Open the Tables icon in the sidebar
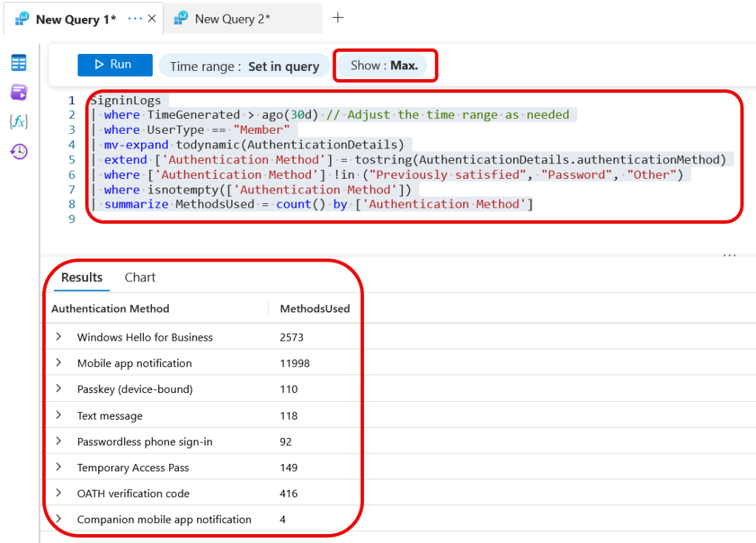756x543 pixels. tap(18, 63)
